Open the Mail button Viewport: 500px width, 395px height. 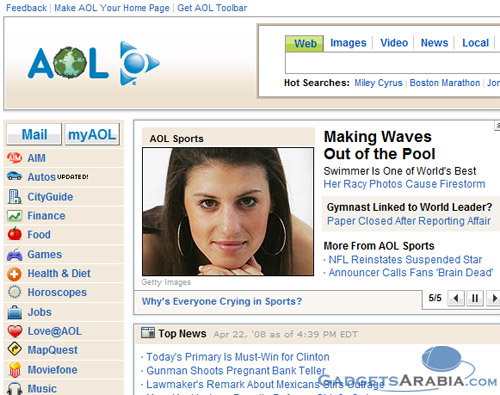tap(34, 134)
